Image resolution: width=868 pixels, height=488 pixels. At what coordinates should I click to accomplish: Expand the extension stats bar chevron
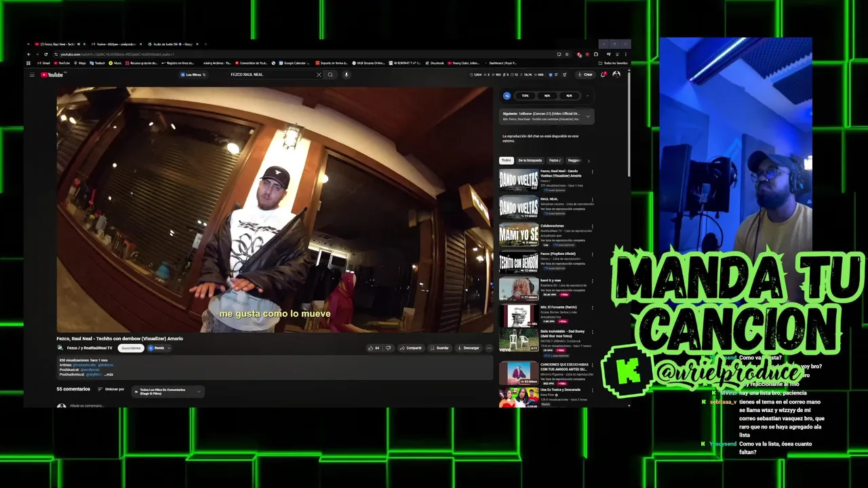[x=587, y=96]
